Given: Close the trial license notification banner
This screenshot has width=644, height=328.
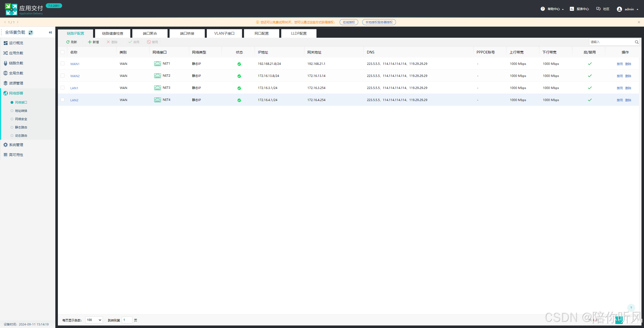Looking at the screenshot, I should 639,22.
